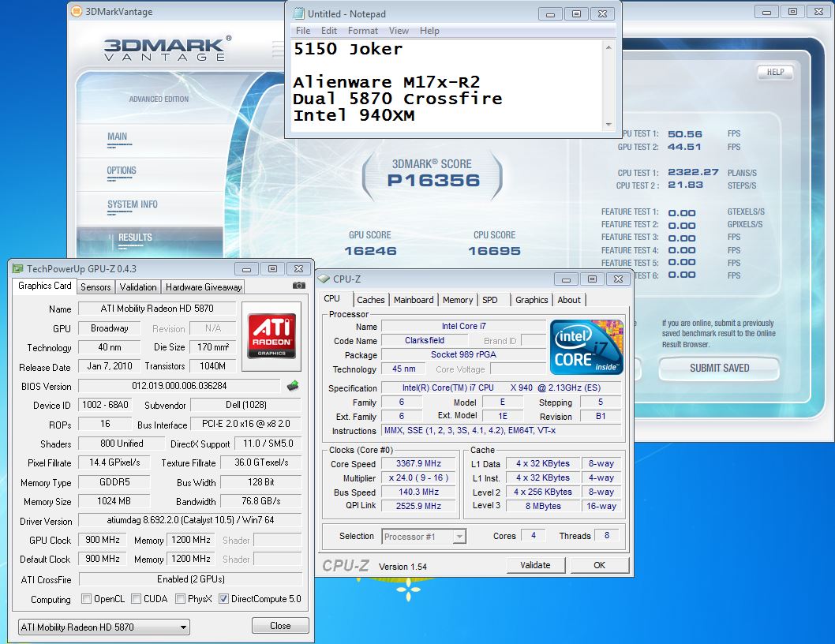
Task: Click the Notepad scrollbar up arrow
Action: (x=608, y=47)
